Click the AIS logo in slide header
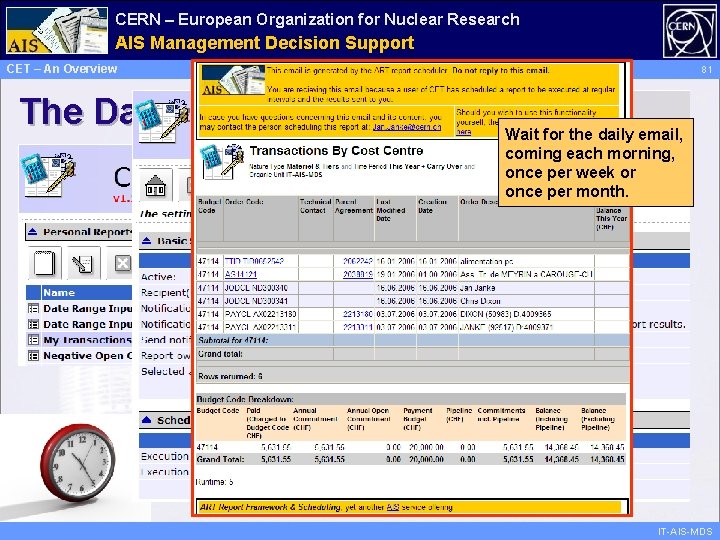 (57, 30)
